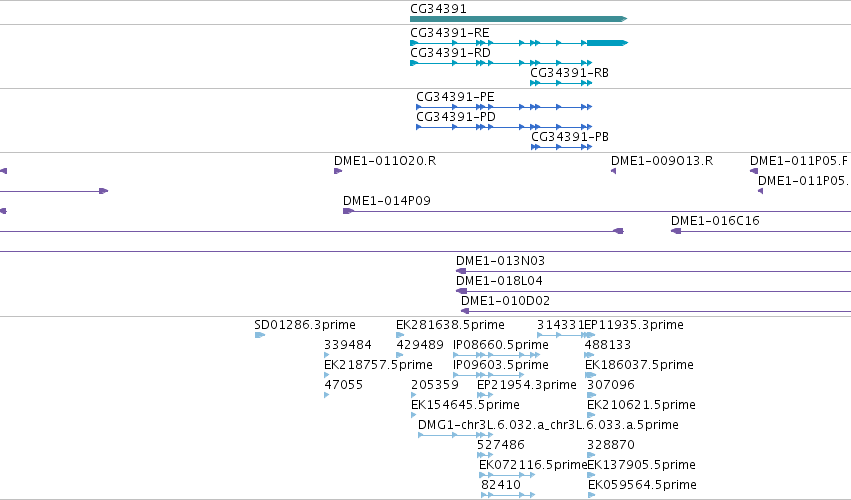This screenshot has width=851, height=500.
Task: Click the DME1-014P09 start arrow glyph
Action: 348,211
